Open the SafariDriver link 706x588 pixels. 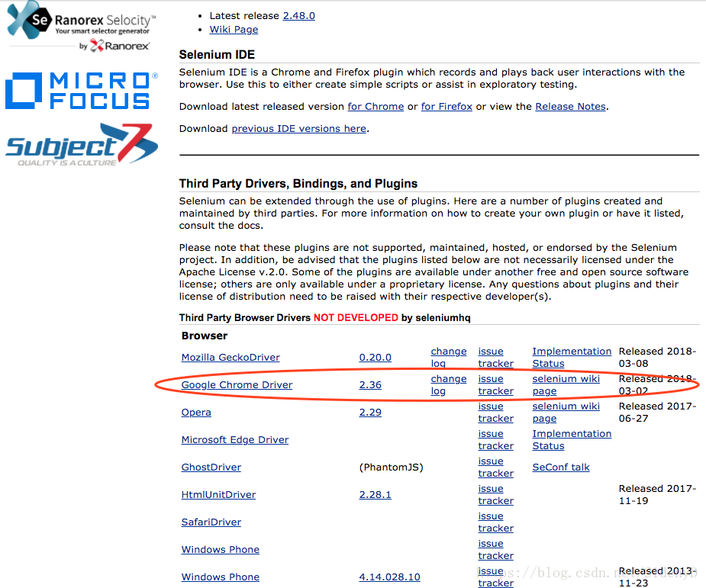pyautogui.click(x=211, y=522)
